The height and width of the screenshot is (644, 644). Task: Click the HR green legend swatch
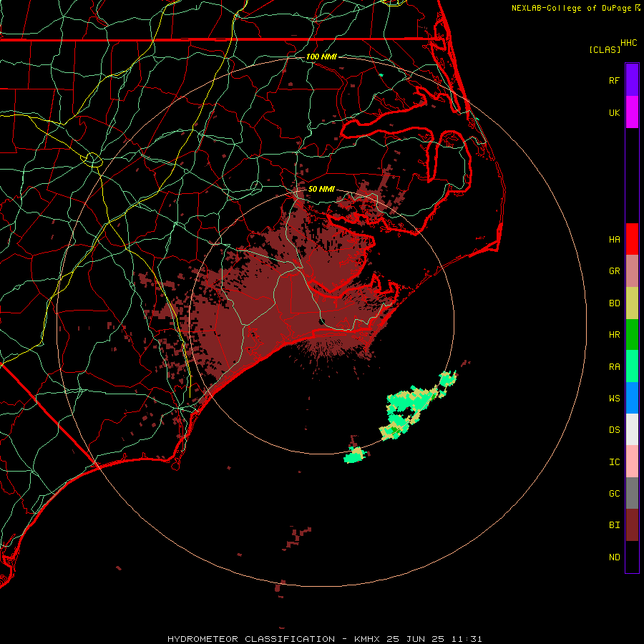click(632, 335)
